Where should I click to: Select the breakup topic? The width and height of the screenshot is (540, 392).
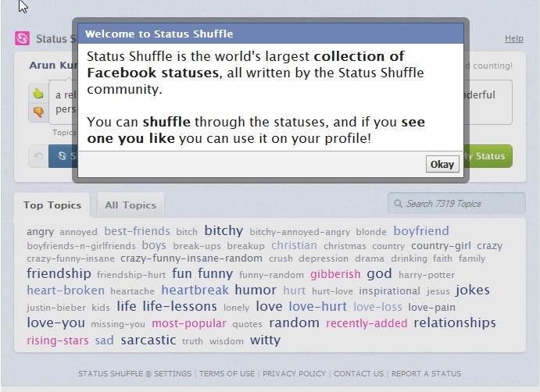coord(246,246)
